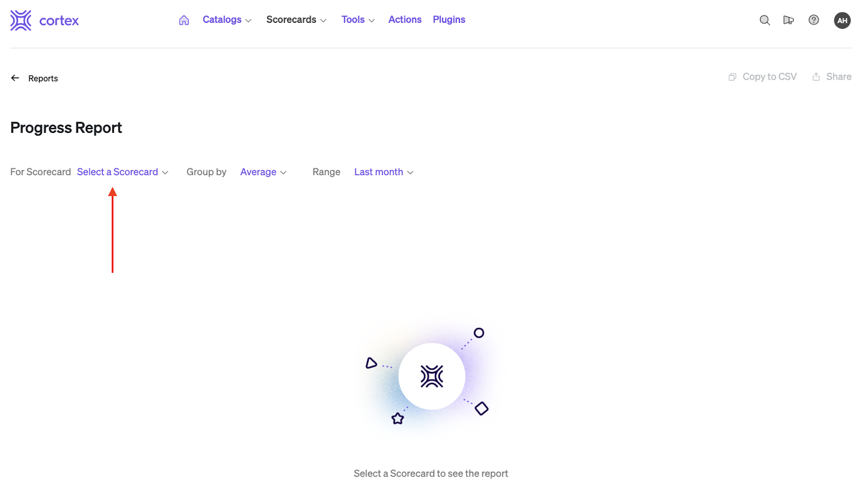Viewport: 868px width, 501px height.
Task: Click the back arrow beside Reports
Action: click(15, 78)
